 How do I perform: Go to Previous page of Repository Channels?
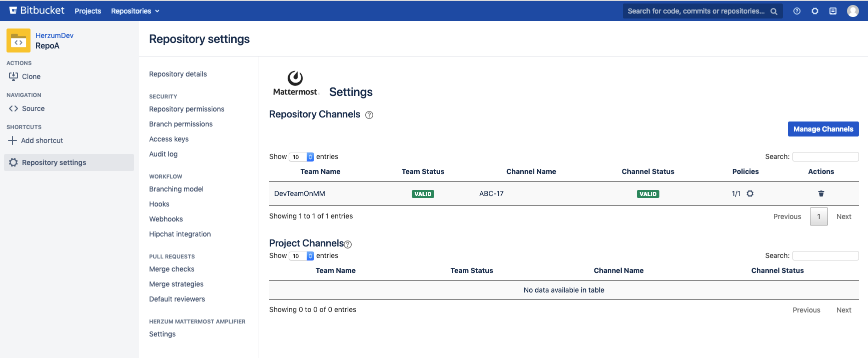[787, 216]
